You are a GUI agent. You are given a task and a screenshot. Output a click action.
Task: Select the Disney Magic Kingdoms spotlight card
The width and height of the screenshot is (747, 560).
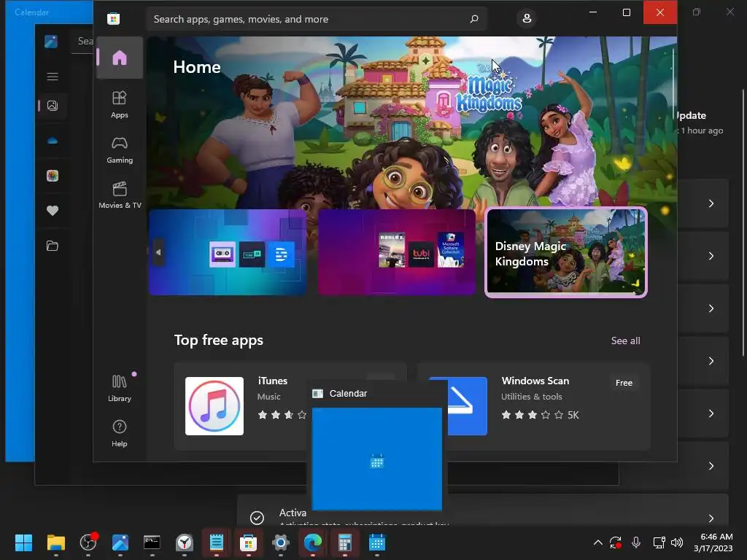click(x=566, y=252)
